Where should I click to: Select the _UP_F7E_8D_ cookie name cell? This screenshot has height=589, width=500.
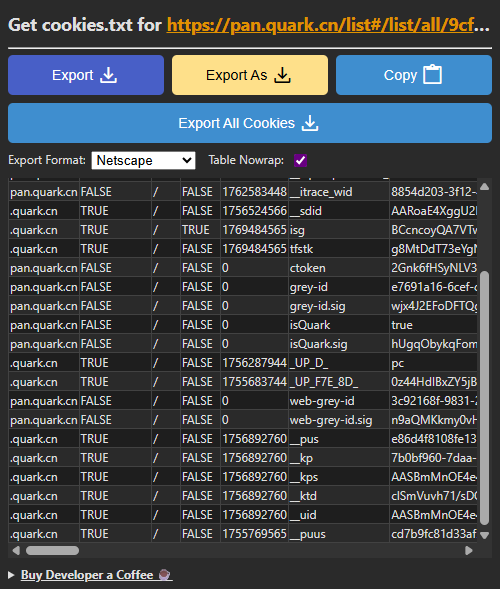click(x=339, y=382)
